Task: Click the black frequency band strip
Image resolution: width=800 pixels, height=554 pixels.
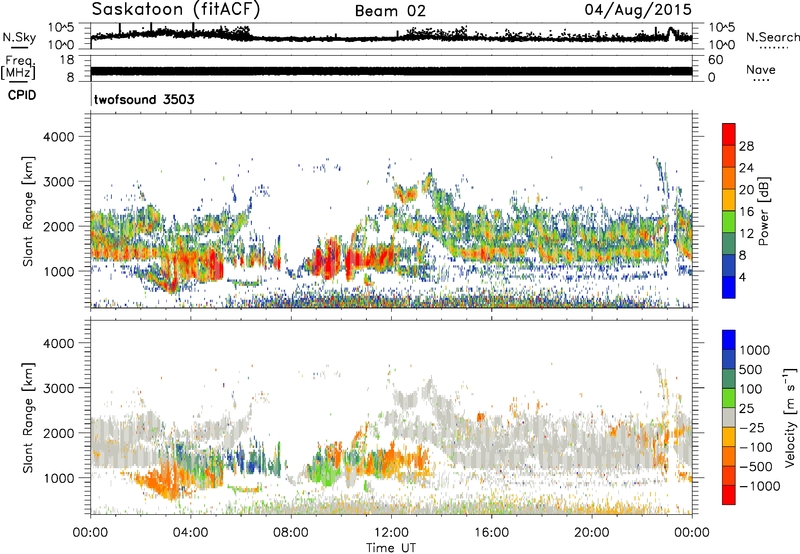Action: coord(391,71)
